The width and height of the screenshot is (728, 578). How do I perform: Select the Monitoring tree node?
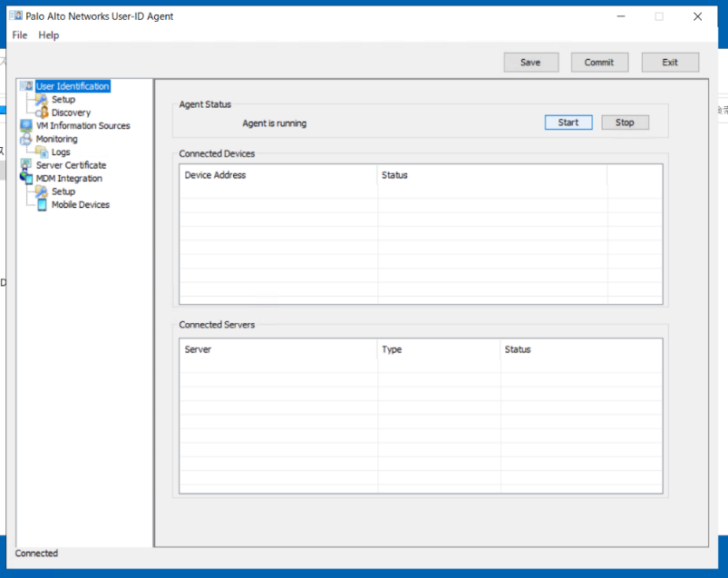click(x=56, y=139)
